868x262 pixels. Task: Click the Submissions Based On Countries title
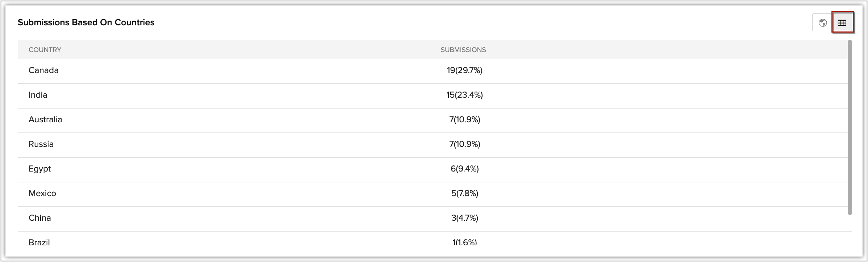86,22
